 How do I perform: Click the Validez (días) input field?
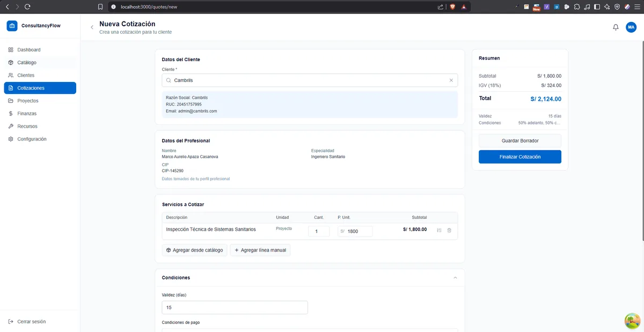(235, 307)
